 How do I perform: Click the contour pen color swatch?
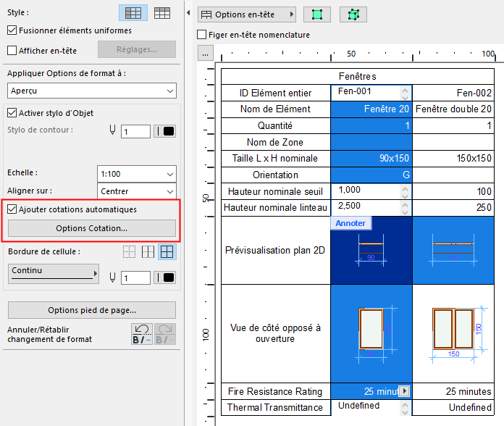[165, 131]
